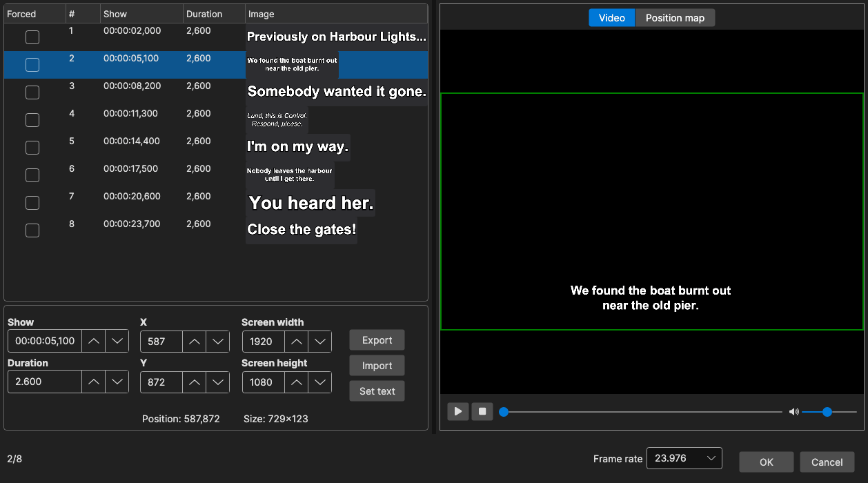The height and width of the screenshot is (483, 868).
Task: Check Forced for subtitle row 8
Action: pos(32,230)
